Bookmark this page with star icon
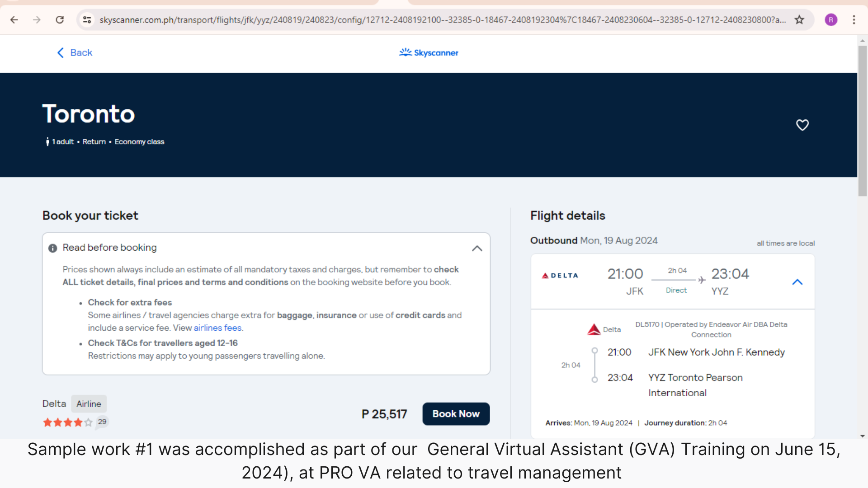The image size is (868, 488). pos(799,20)
